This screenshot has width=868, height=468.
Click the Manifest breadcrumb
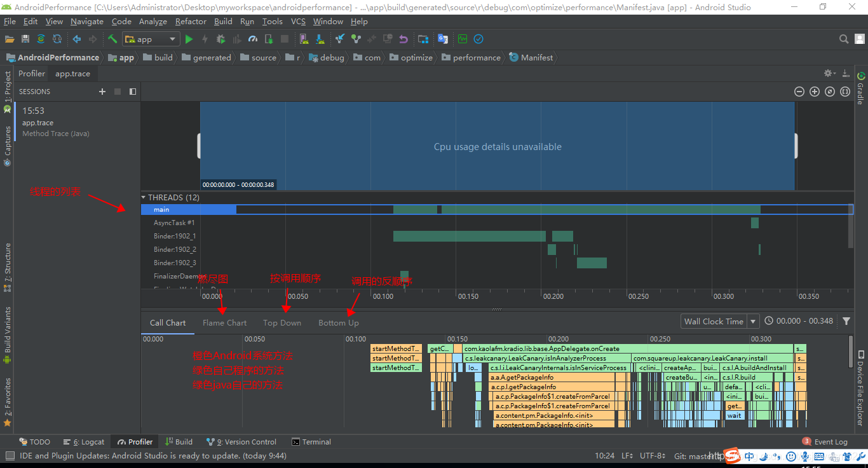(531, 57)
